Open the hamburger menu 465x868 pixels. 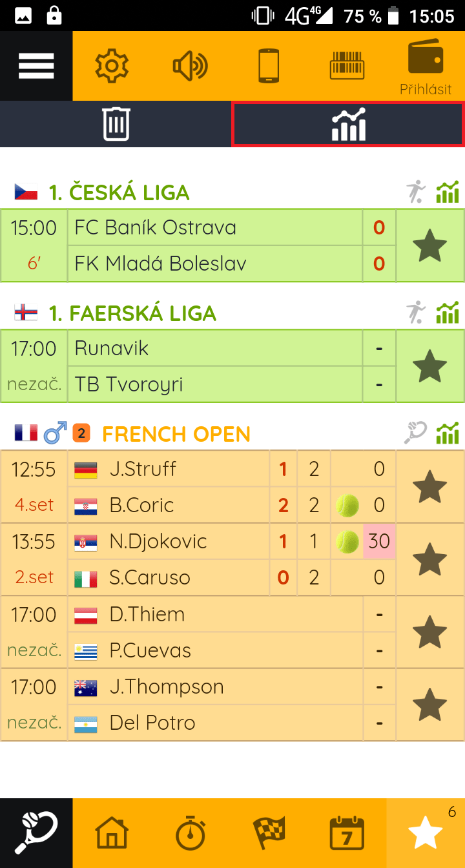pyautogui.click(x=36, y=66)
